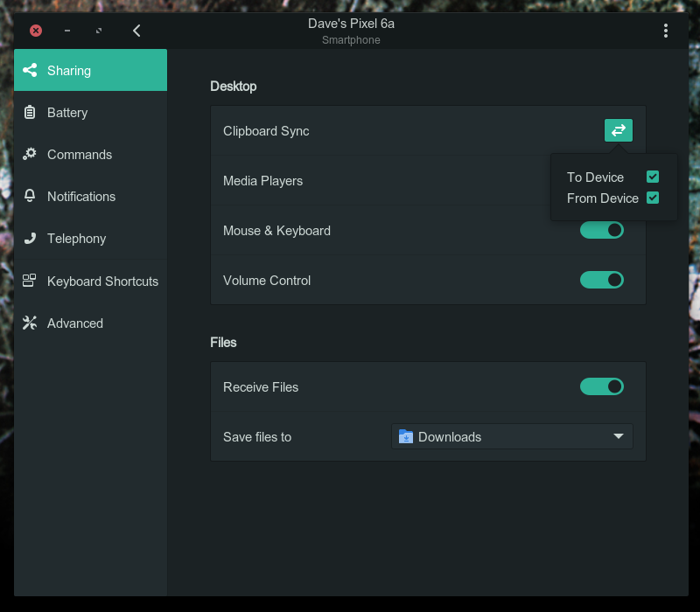Click the minimize window control
Screen dimensions: 700x612
click(x=66, y=30)
